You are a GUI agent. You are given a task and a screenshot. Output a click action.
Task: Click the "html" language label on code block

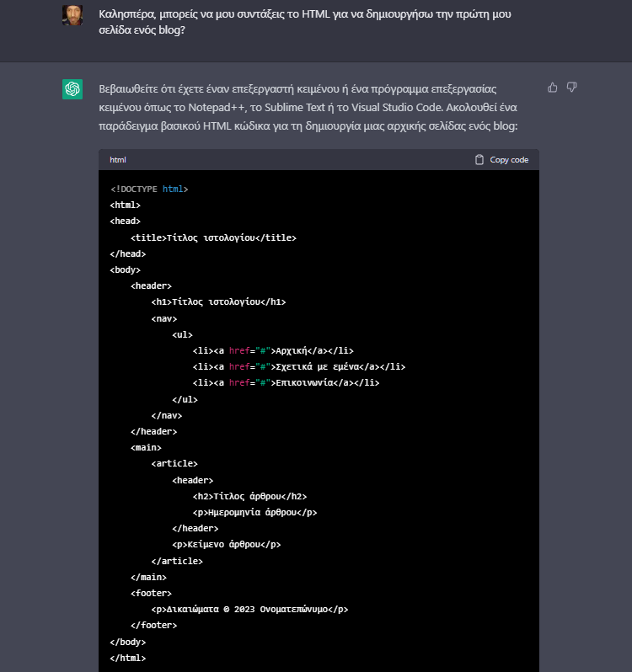tap(118, 160)
